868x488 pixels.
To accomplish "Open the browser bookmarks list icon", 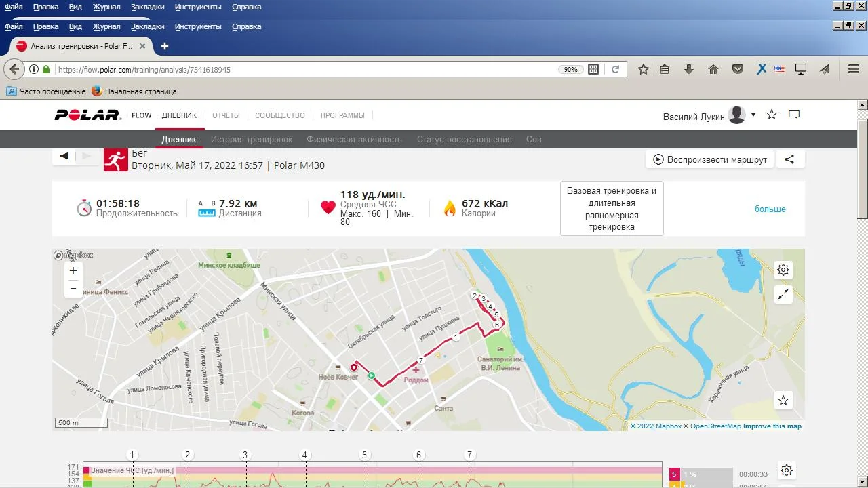I will point(665,69).
